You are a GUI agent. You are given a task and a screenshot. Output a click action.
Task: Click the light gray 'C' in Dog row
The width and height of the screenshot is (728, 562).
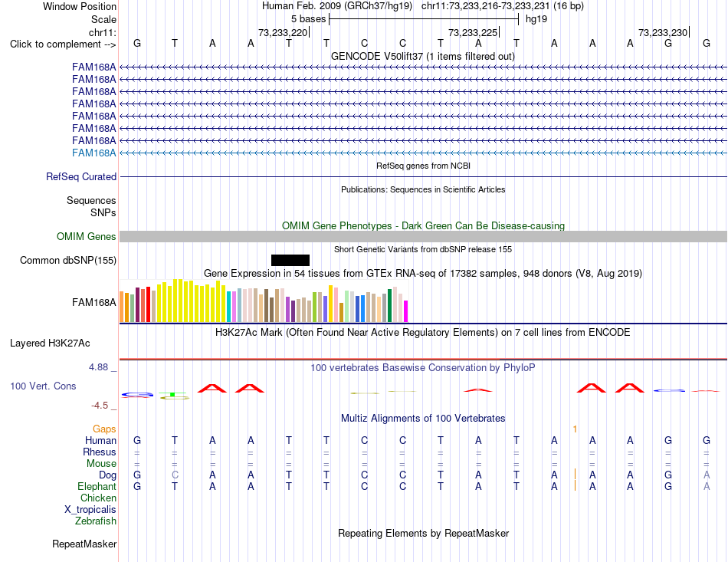pyautogui.click(x=175, y=475)
